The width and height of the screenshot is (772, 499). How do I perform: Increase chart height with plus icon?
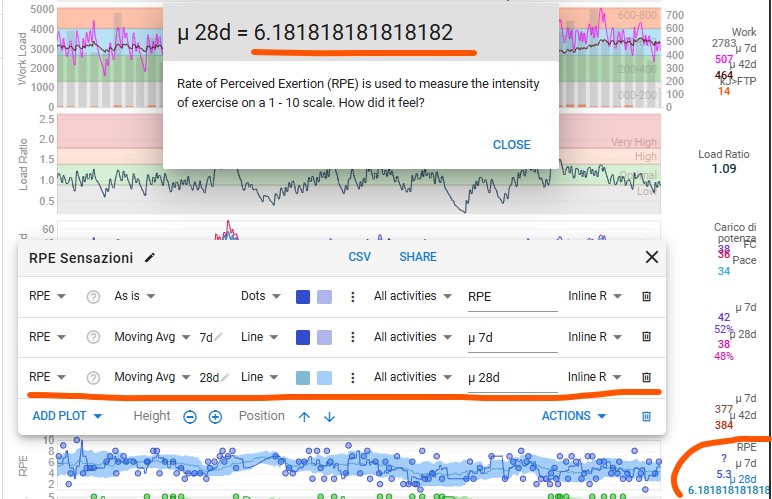pos(215,417)
